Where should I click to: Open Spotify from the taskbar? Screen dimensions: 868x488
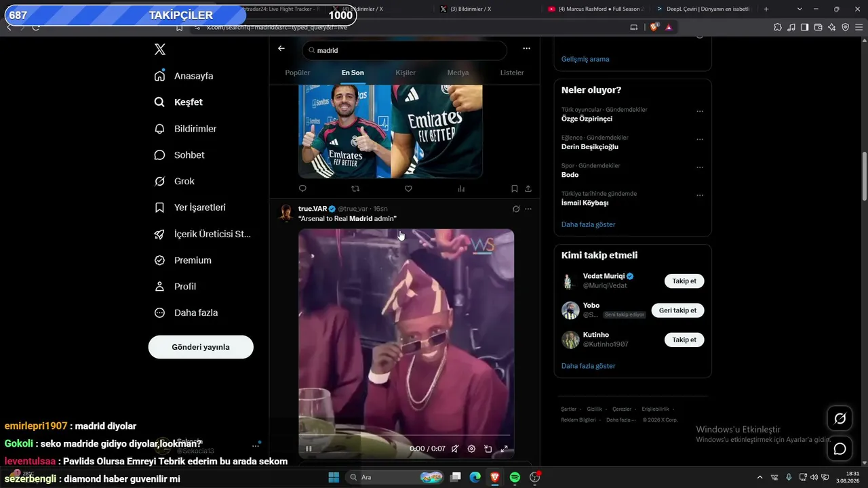click(515, 477)
